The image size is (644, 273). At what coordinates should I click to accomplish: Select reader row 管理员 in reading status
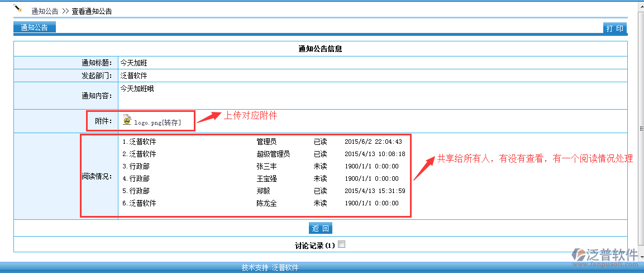[266, 142]
